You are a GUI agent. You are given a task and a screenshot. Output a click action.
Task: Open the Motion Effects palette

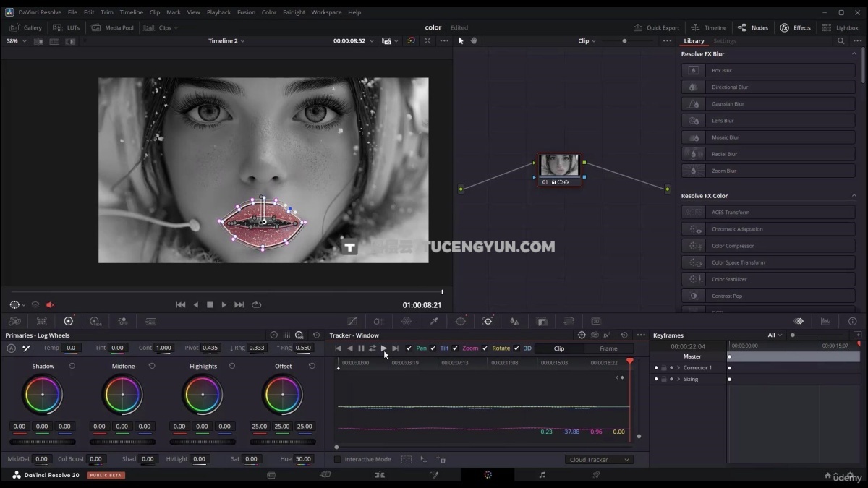point(150,321)
